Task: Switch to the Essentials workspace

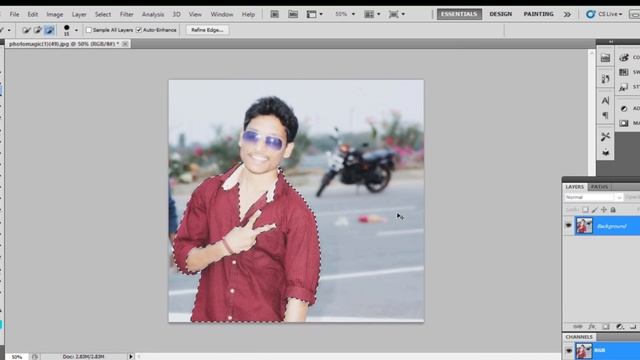Action: tap(459, 14)
